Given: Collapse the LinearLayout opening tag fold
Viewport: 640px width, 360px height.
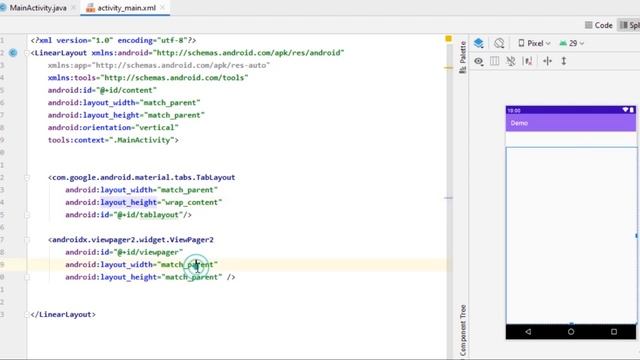Looking at the screenshot, I should [27, 53].
